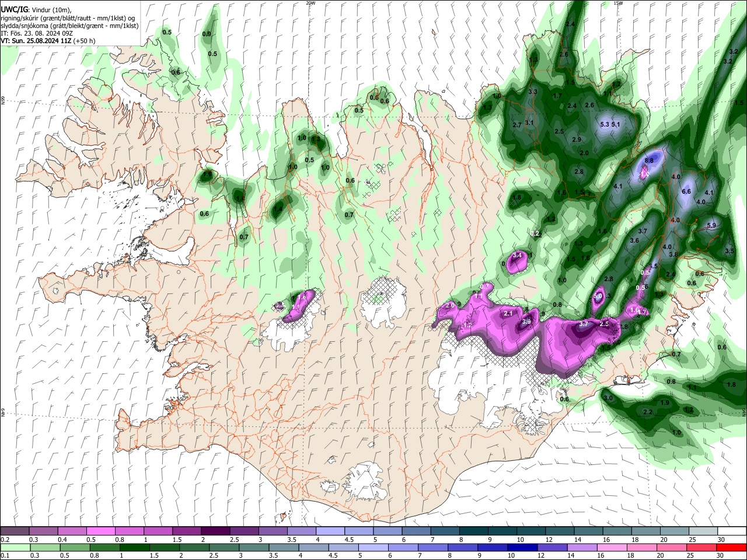The height and width of the screenshot is (560, 747).
Task: Click the 20W longitude label
Action: coord(310,3)
